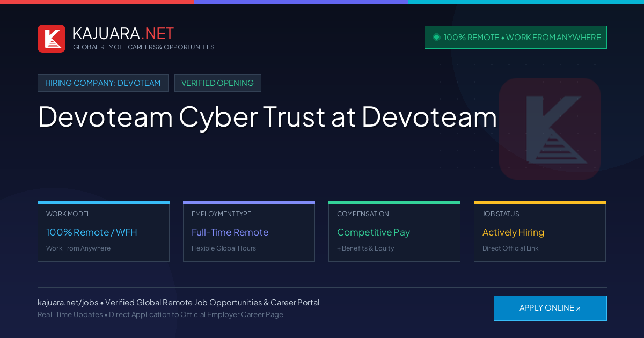The height and width of the screenshot is (338, 644).
Task: Click the KAJUARA.NET site name
Action: pos(123,33)
